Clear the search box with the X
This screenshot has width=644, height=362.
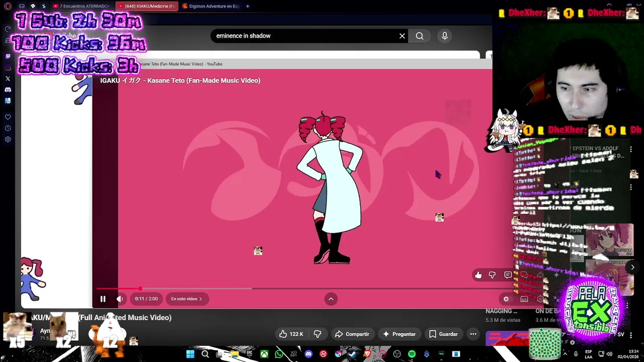[402, 36]
